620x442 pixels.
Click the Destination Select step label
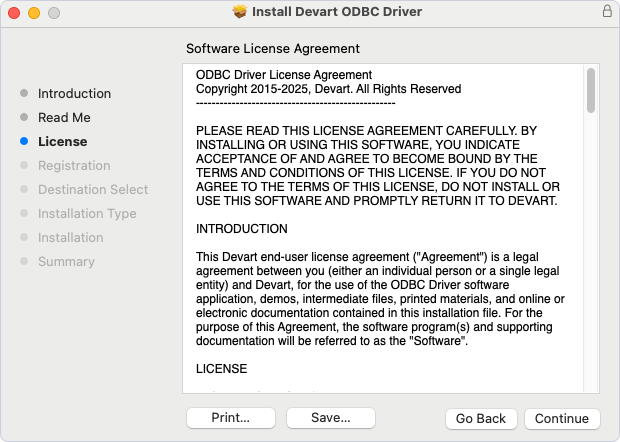click(93, 189)
